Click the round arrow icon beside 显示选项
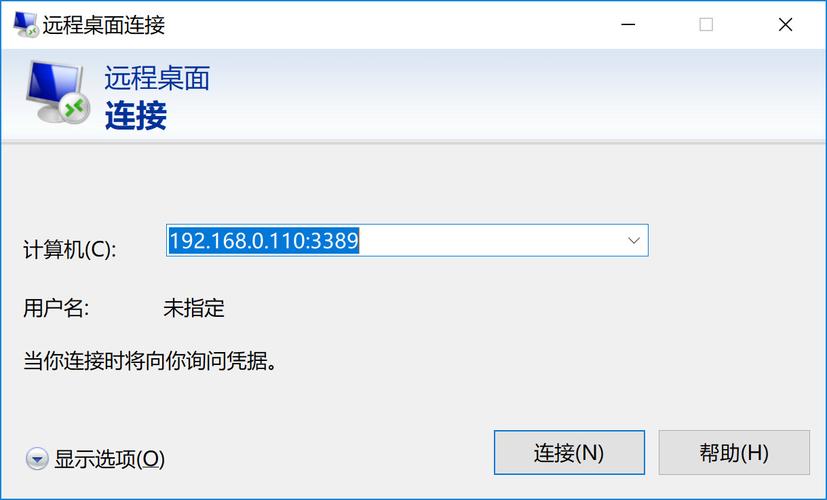Screen dimensions: 827x500 pyautogui.click(x=37, y=459)
